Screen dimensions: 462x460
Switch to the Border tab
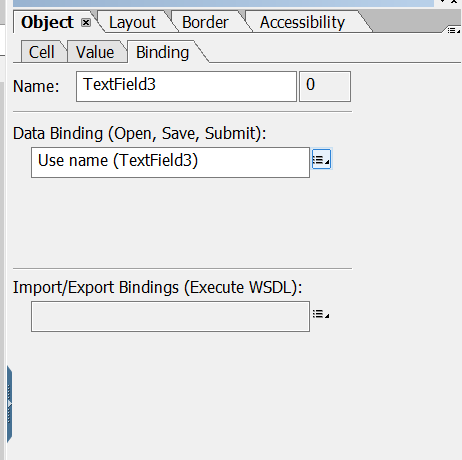(x=205, y=23)
